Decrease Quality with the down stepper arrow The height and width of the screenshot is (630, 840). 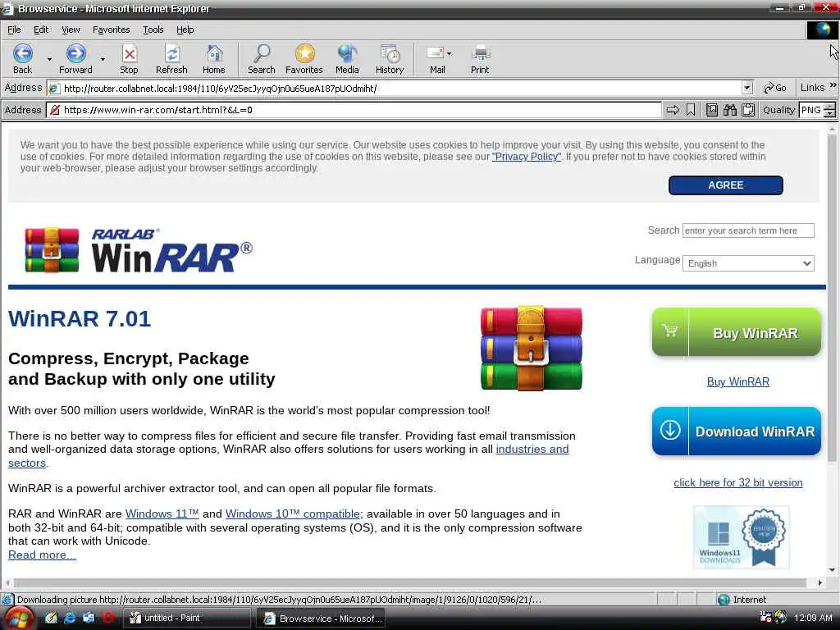pyautogui.click(x=830, y=113)
